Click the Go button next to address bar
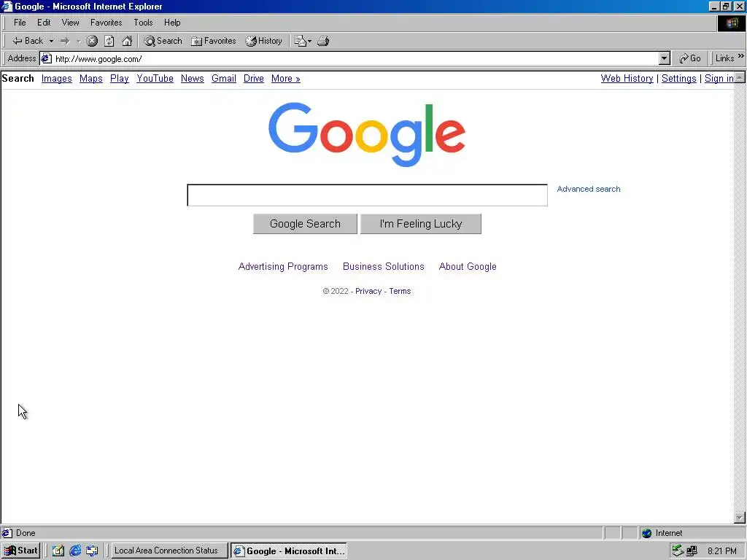747x560 pixels. pyautogui.click(x=690, y=58)
